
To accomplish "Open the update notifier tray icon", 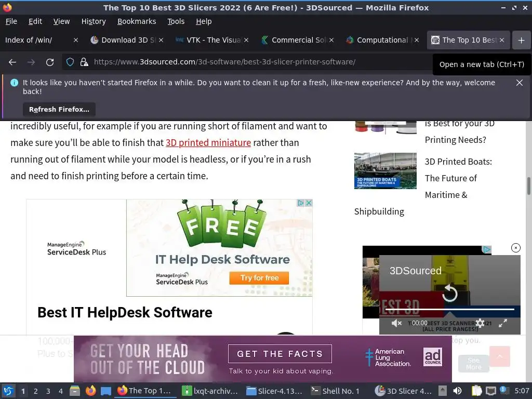I will click(503, 390).
